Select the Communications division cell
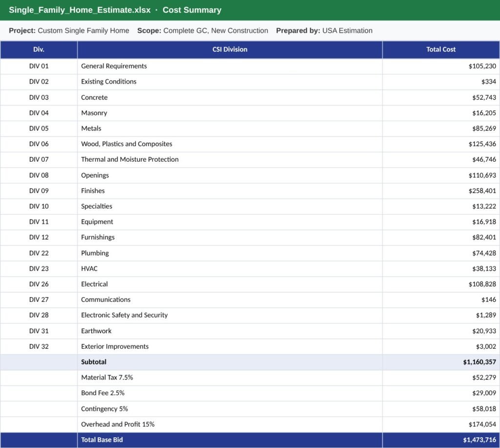The height and width of the screenshot is (448, 500). (x=229, y=299)
